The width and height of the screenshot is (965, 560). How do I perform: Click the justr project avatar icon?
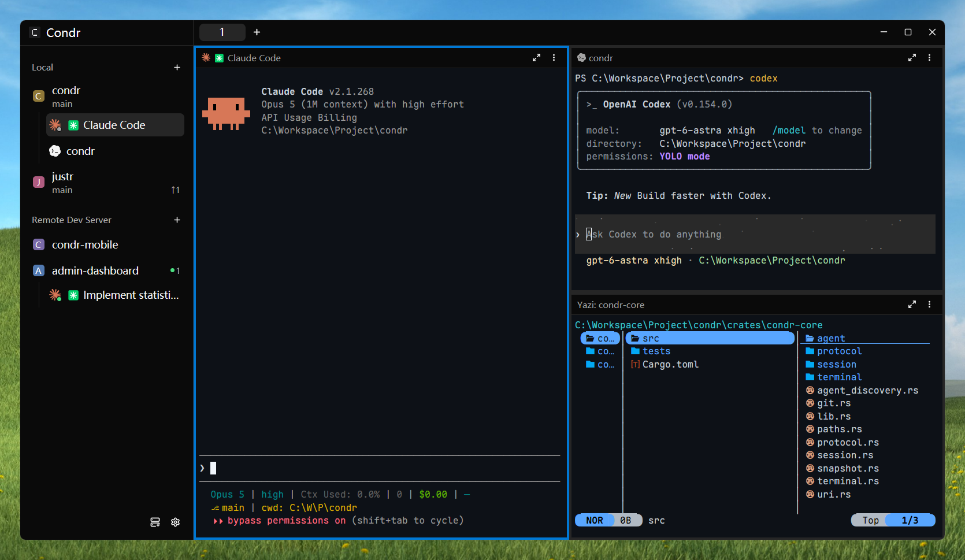point(39,182)
